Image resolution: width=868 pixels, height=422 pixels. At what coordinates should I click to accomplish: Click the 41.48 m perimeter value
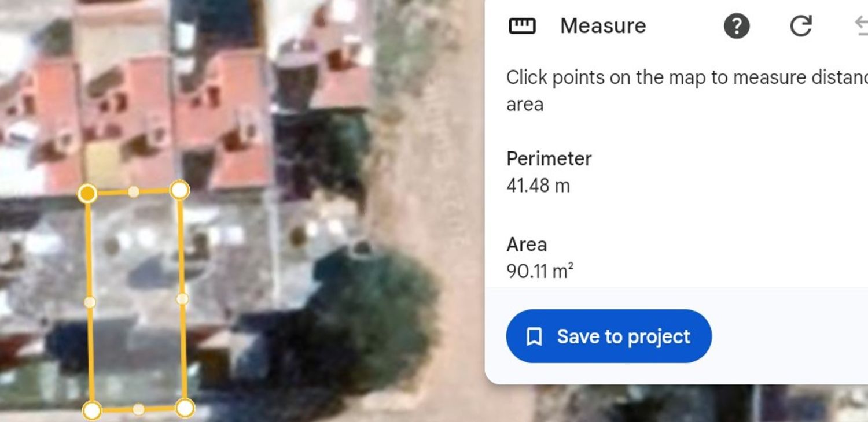(538, 186)
